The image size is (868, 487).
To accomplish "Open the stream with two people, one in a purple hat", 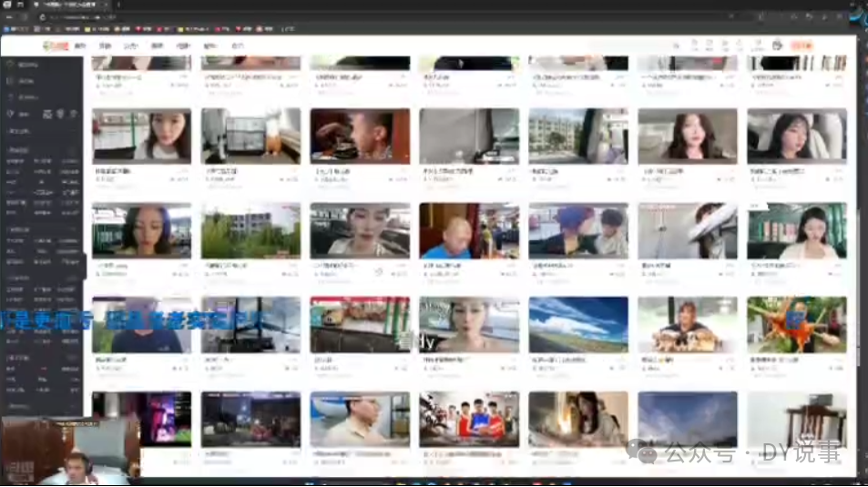I will [x=578, y=230].
